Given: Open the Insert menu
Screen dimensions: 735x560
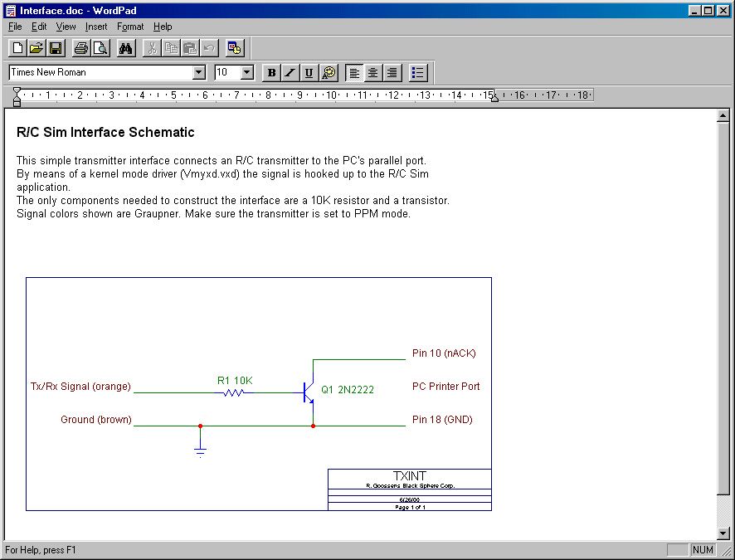Looking at the screenshot, I should tap(96, 27).
